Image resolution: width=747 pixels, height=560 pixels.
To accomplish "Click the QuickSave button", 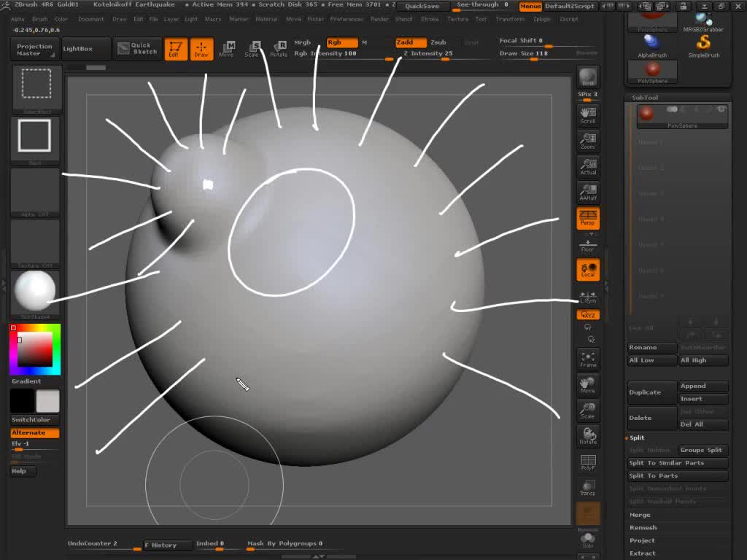I will 422,6.
